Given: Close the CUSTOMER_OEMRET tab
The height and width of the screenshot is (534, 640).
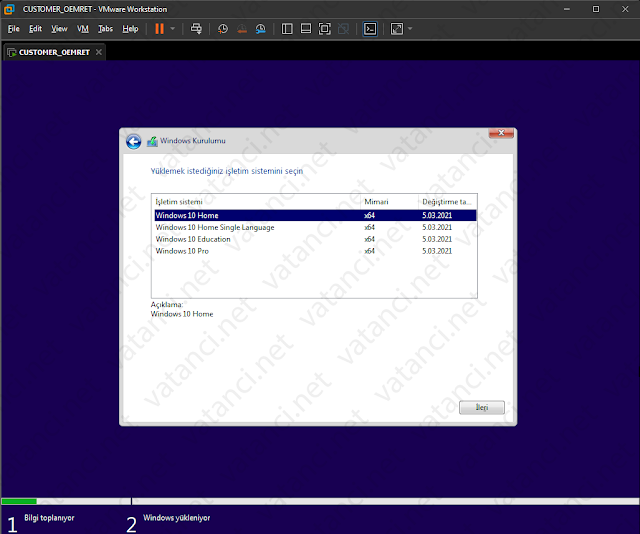Looking at the screenshot, I should [99, 52].
